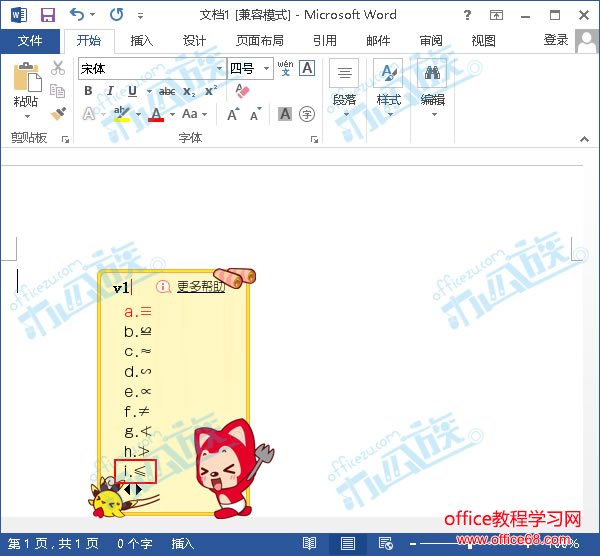
Task: Click the Grow Font icon
Action: (x=233, y=114)
